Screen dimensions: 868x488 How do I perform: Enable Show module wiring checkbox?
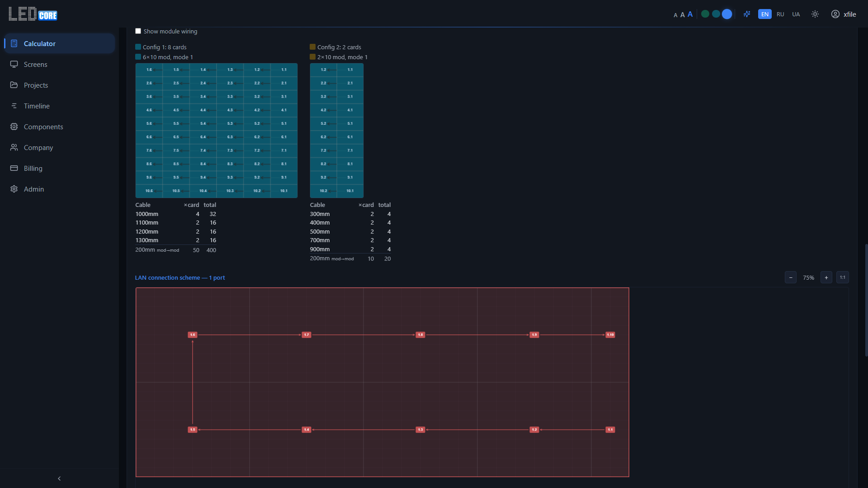click(x=138, y=31)
